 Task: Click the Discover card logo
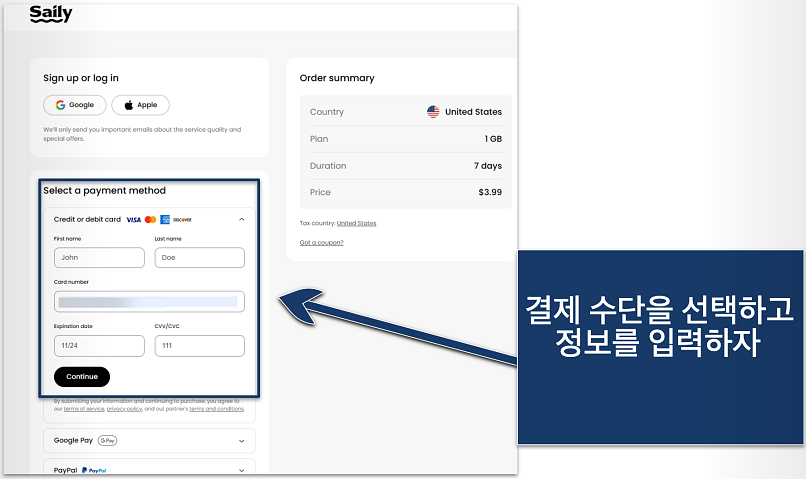(181, 219)
